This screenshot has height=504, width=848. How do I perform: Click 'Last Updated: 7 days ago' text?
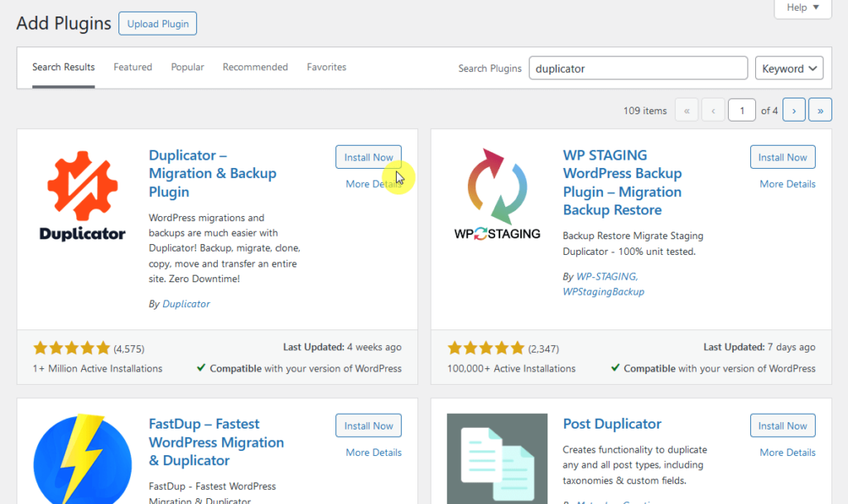coord(759,348)
